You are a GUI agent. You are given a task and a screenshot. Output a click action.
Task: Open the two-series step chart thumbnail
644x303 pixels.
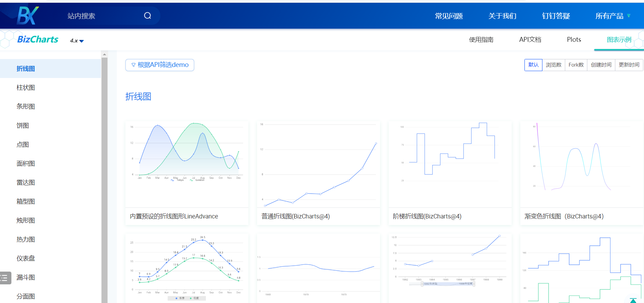pos(582,268)
